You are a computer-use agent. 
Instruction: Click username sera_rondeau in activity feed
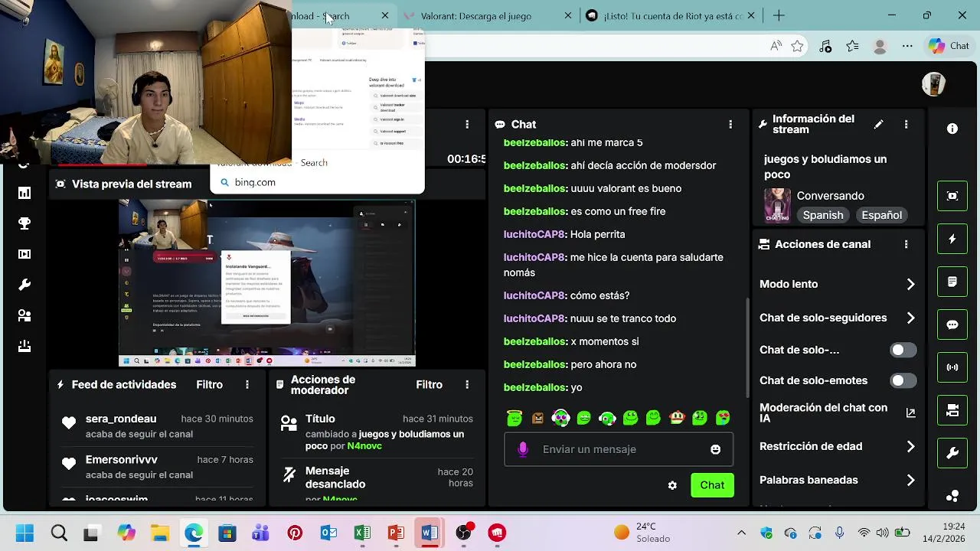tap(121, 419)
